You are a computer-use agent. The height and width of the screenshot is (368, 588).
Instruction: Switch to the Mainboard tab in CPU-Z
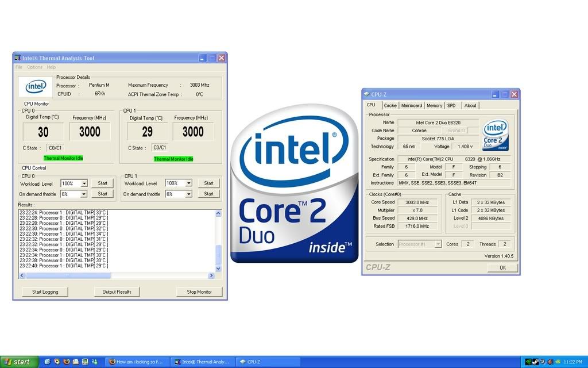pyautogui.click(x=411, y=106)
